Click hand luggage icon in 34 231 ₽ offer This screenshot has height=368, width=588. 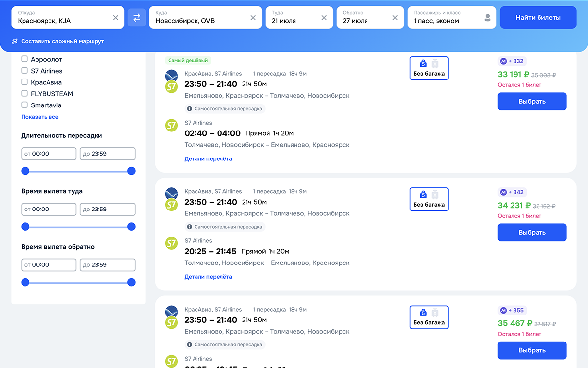423,195
